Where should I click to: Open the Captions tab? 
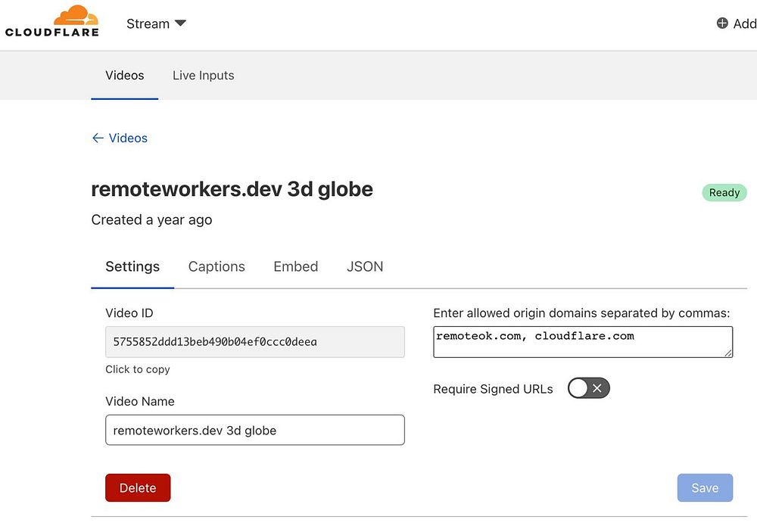(217, 266)
